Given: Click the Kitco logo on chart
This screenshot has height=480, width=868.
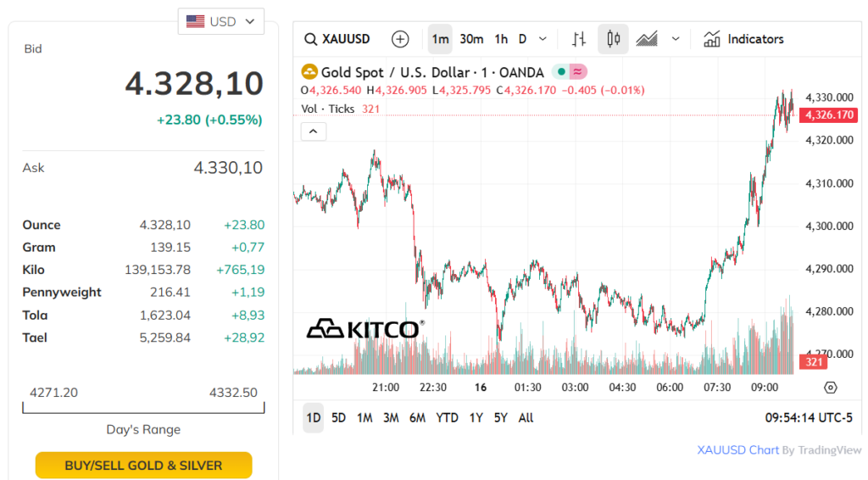Looking at the screenshot, I should pyautogui.click(x=364, y=328).
